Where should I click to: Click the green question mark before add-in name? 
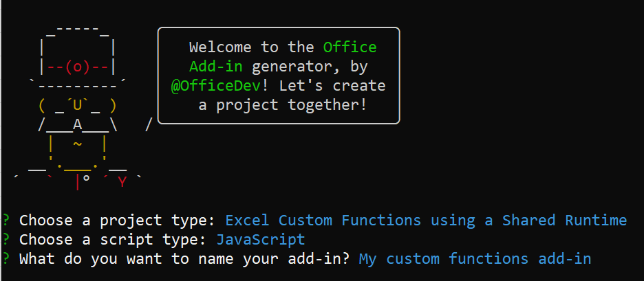tap(6, 259)
